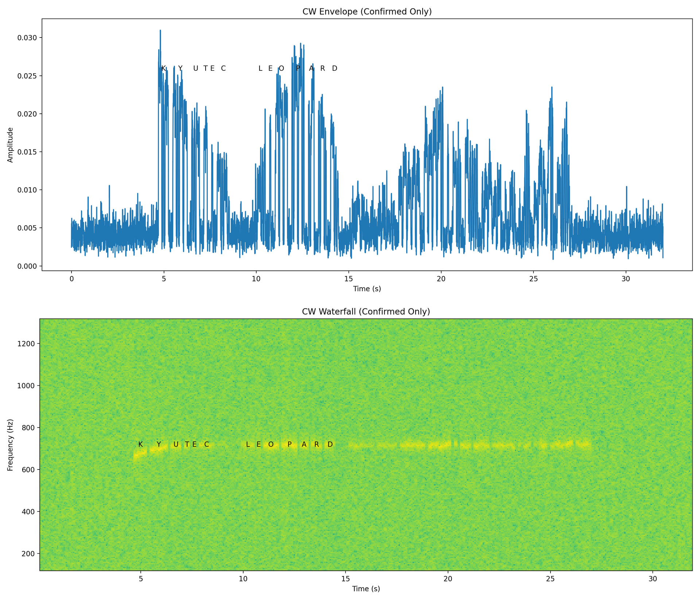
Task: Click the 'CW Envelope (Confirmed Only)' title
Action: click(367, 12)
